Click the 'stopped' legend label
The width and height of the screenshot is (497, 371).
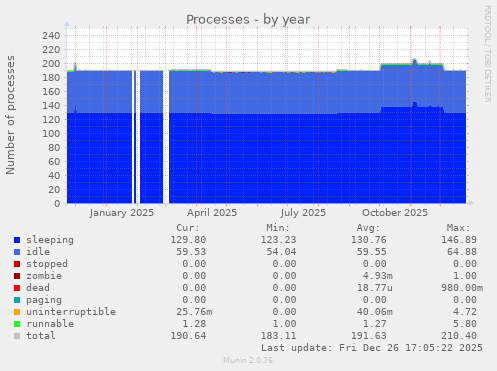47,264
